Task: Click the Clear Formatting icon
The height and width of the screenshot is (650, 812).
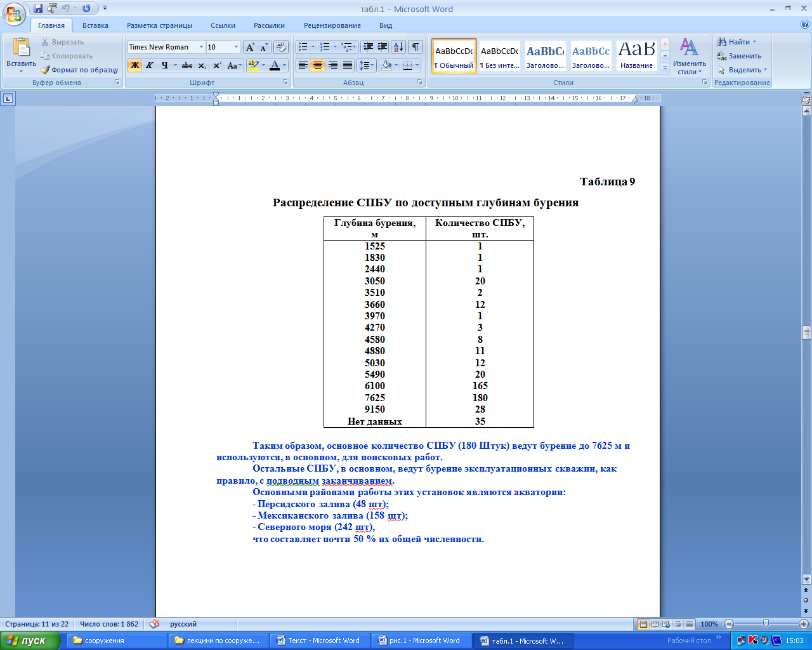Action: tap(281, 47)
